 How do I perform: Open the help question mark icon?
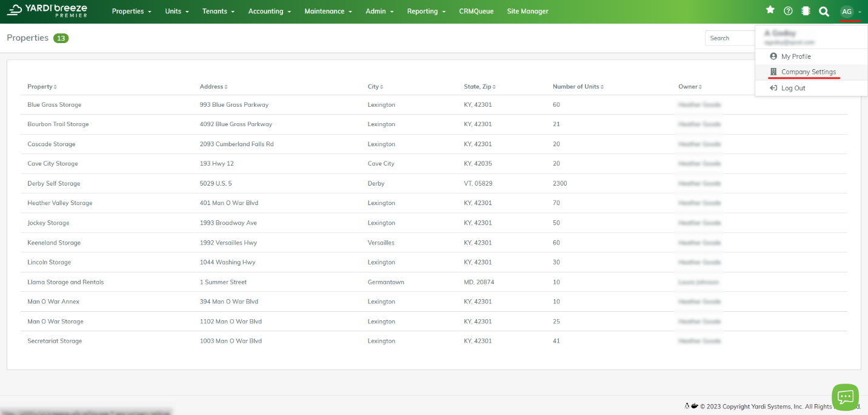point(788,11)
